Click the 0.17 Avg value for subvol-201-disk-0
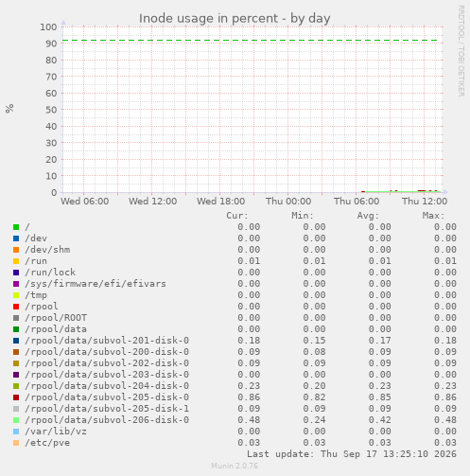The height and width of the screenshot is (476, 470). tap(380, 341)
